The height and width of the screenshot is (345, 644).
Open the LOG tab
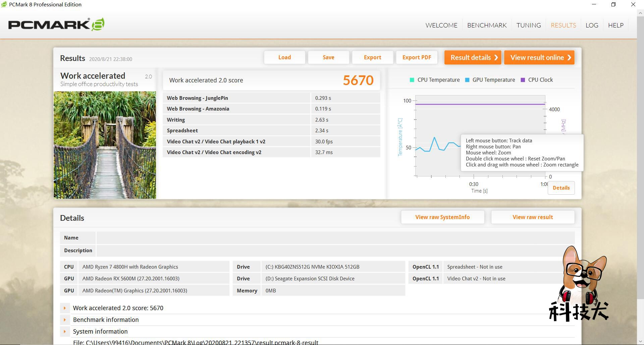coord(592,25)
